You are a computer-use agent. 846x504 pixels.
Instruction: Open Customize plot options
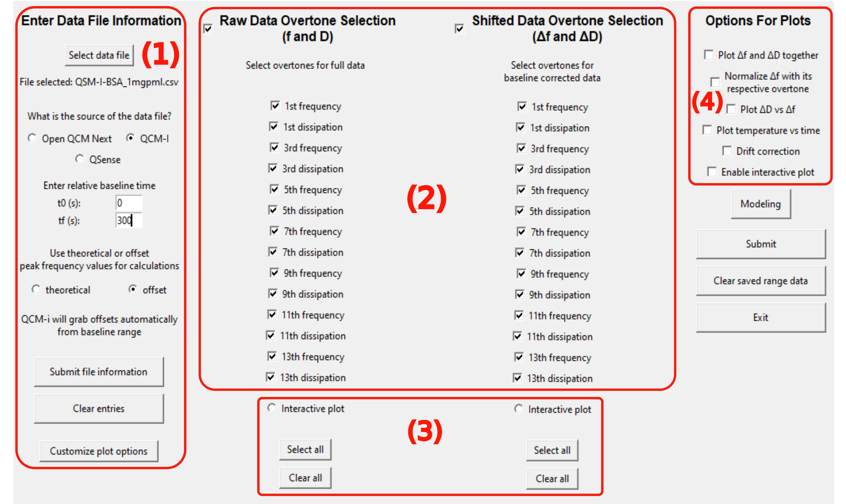pyautogui.click(x=99, y=451)
